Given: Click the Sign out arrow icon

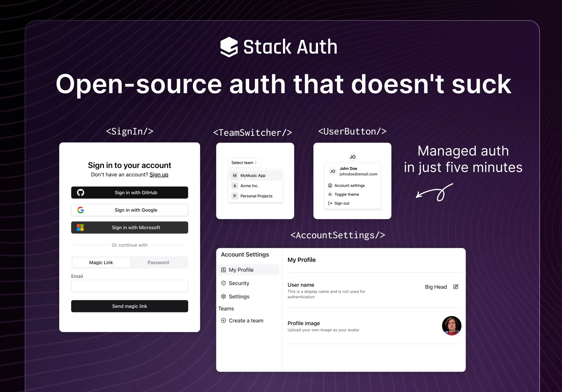Looking at the screenshot, I should pyautogui.click(x=330, y=203).
